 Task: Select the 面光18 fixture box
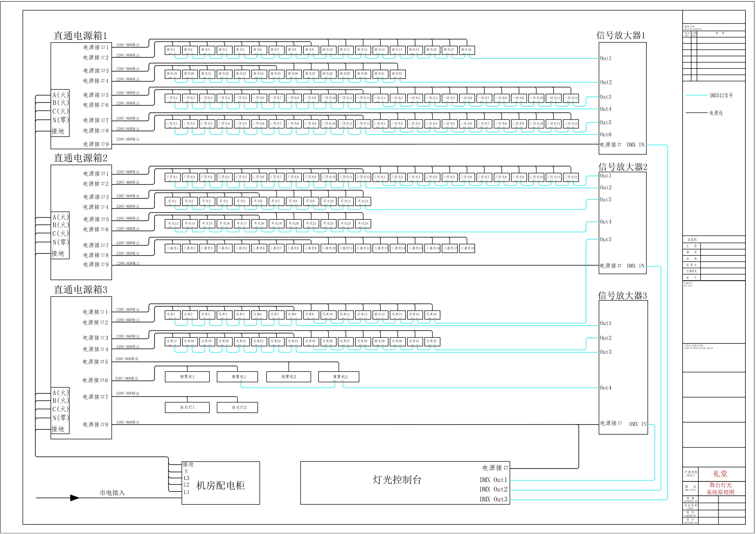(x=467, y=50)
